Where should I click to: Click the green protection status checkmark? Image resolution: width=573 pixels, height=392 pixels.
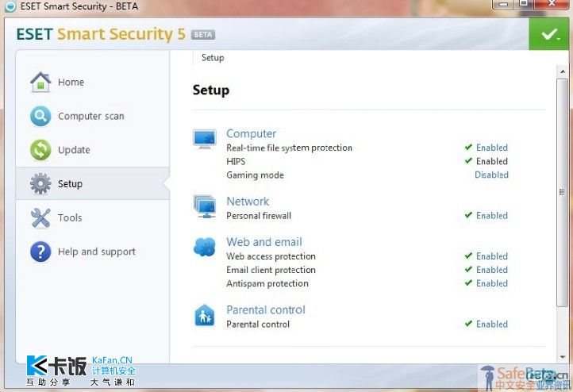[x=549, y=34]
